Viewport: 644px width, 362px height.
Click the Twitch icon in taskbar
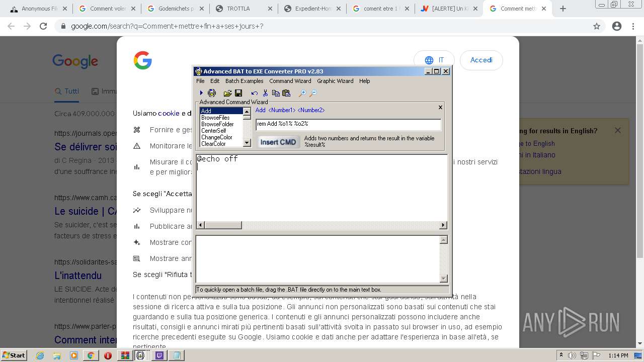[x=159, y=355]
